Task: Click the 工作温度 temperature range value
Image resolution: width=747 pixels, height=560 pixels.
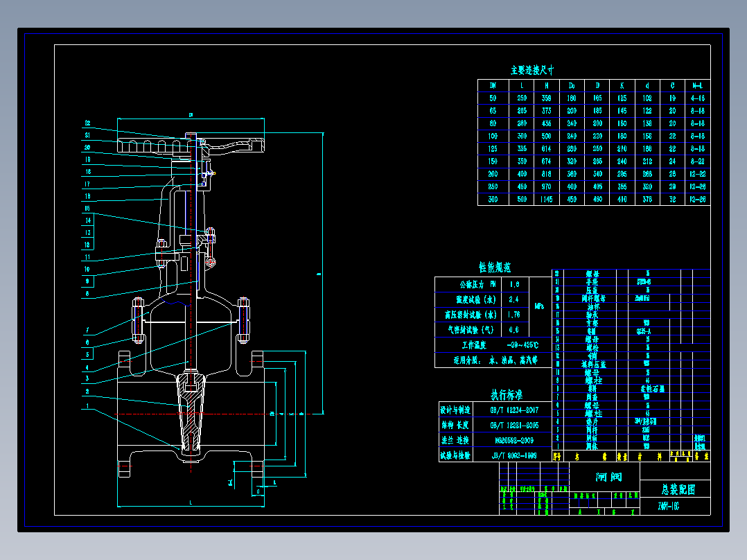Action: (522, 345)
